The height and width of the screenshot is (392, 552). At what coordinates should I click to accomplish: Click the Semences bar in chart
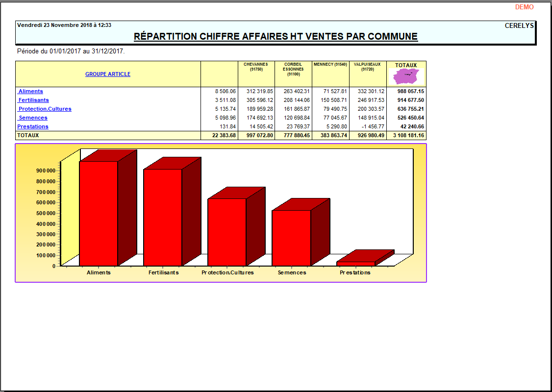291,238
